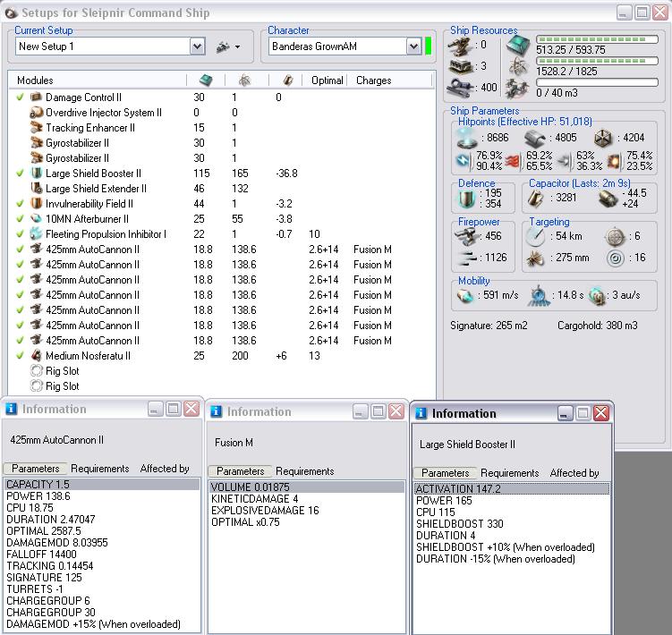
Task: Select the first empty Rig Slot
Action: coord(62,370)
